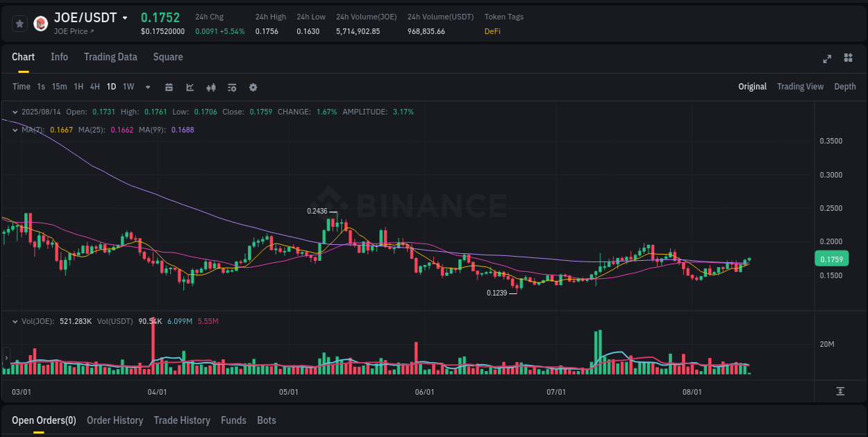Star JOE/USDT as a favorite
868x437 pixels.
[x=20, y=23]
